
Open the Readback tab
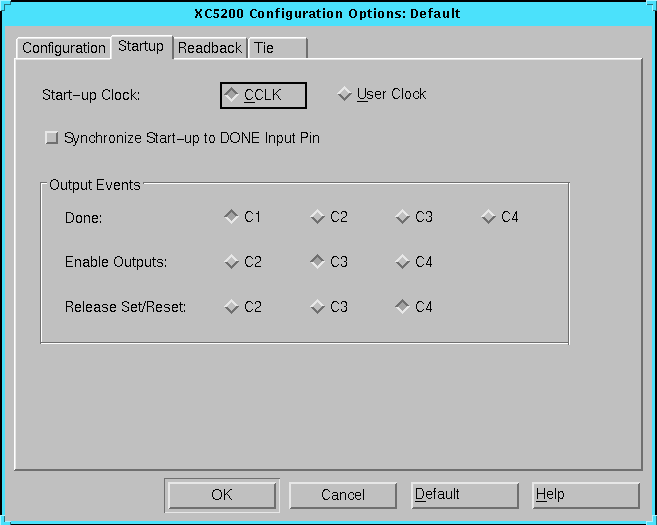point(210,48)
